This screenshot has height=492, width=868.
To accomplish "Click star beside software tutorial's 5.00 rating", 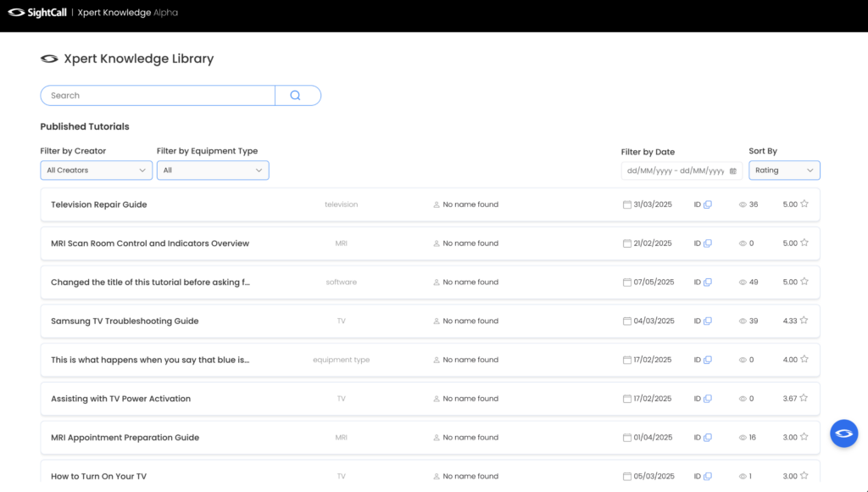I will pyautogui.click(x=804, y=282).
